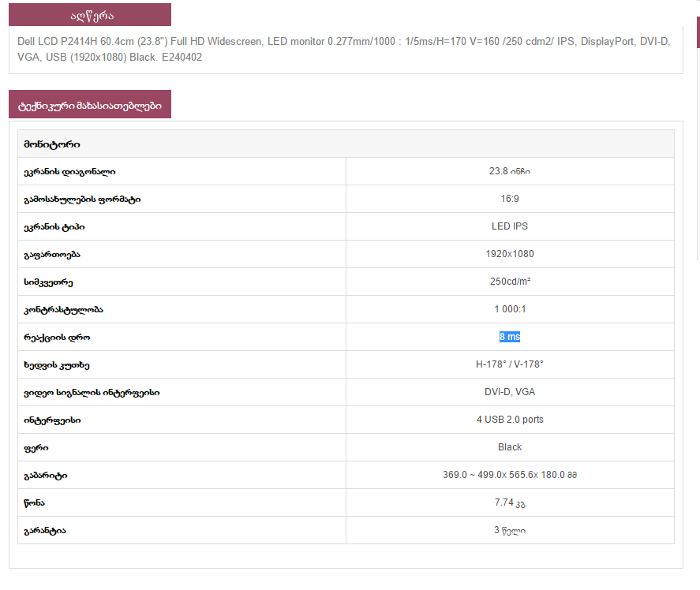Select the ტექნიკური მახასიათებლები tab header
Screen dimensions: 700x590
tap(90, 104)
